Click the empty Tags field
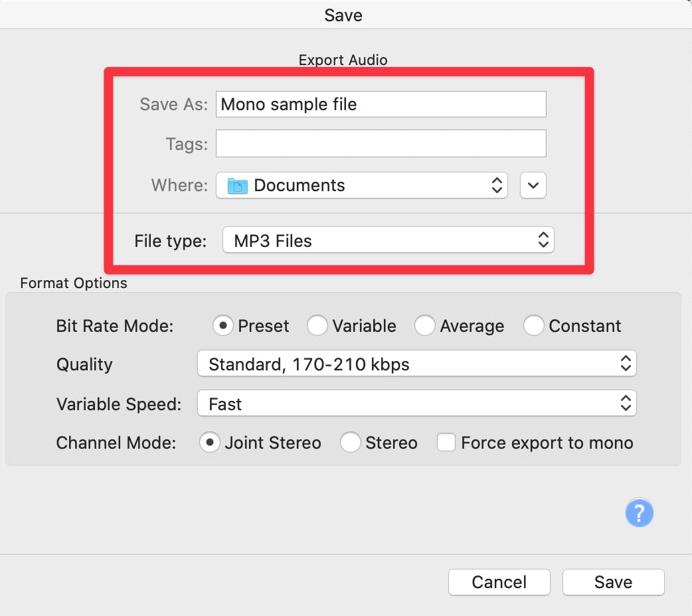This screenshot has height=616, width=692. pyautogui.click(x=380, y=143)
